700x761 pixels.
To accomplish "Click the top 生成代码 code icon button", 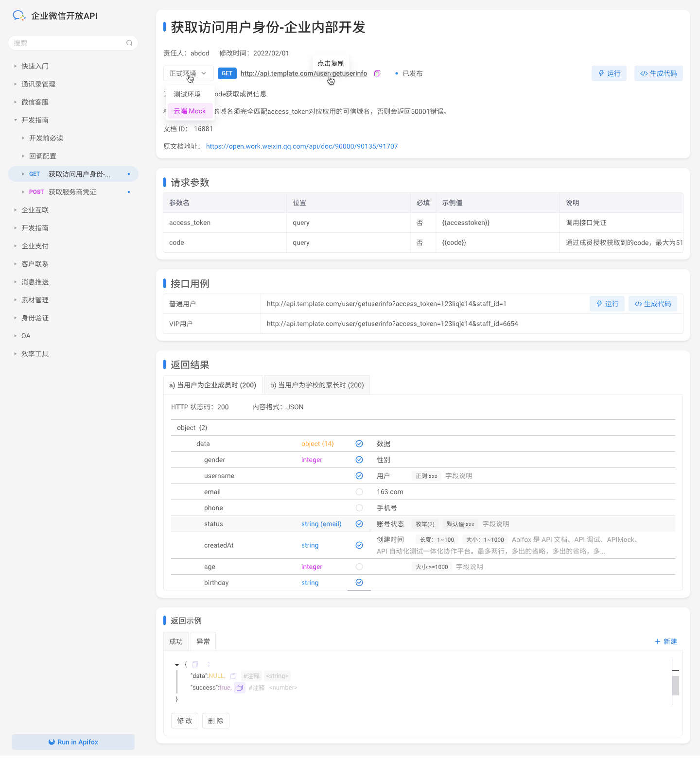I will click(x=658, y=73).
